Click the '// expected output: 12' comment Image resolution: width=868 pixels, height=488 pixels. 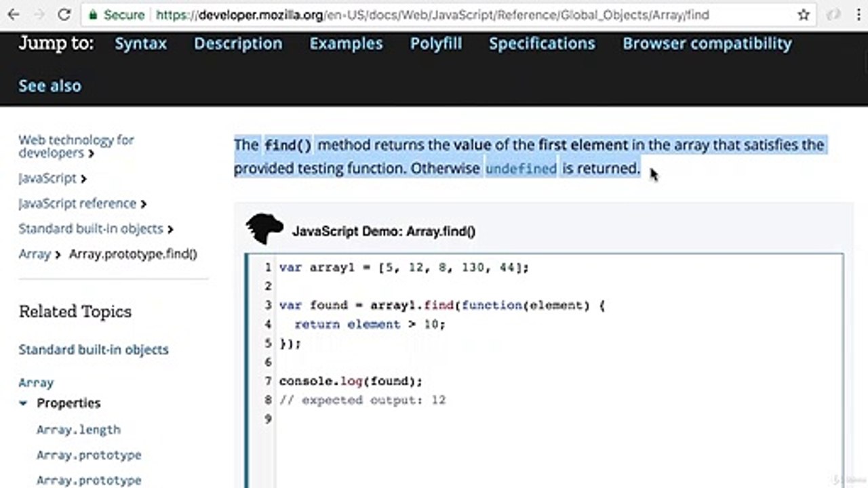coord(363,400)
